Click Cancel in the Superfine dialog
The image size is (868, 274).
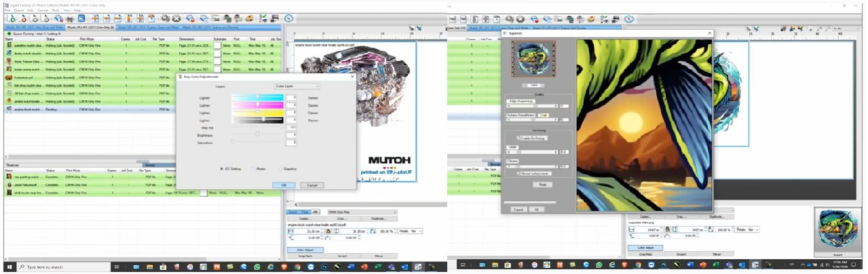[x=518, y=210]
